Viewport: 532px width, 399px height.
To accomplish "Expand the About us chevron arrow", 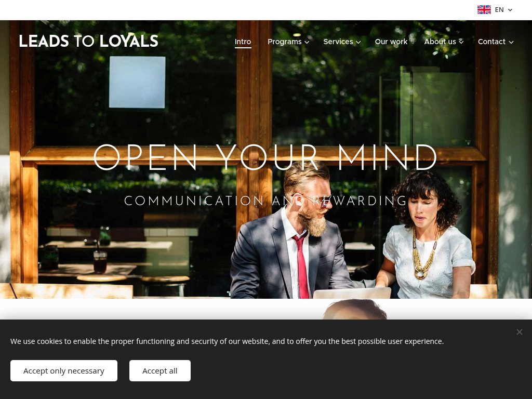I will pos(461,42).
